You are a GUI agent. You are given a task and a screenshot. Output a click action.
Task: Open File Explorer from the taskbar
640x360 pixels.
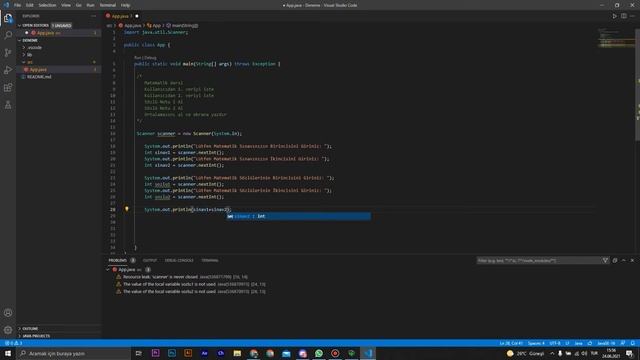237,353
